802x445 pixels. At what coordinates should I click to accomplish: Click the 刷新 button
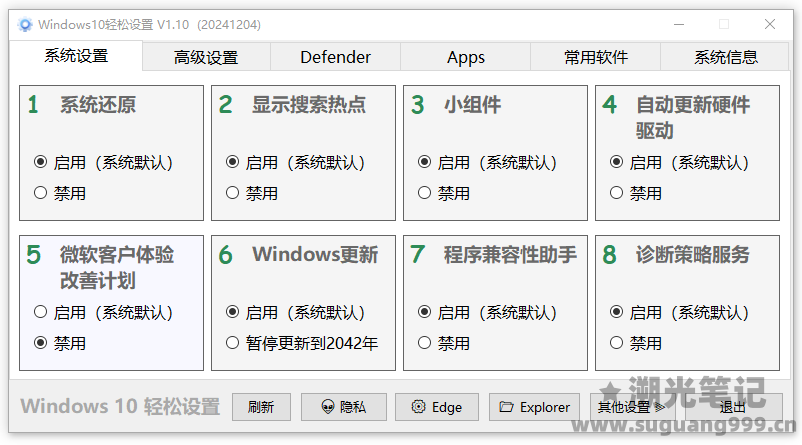point(261,407)
